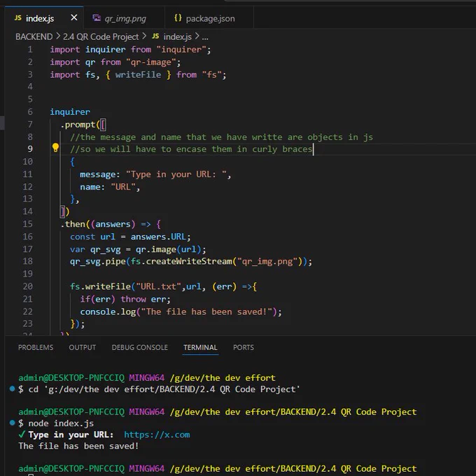Click '2.4 QR Code Project' breadcrumb

pos(101,36)
